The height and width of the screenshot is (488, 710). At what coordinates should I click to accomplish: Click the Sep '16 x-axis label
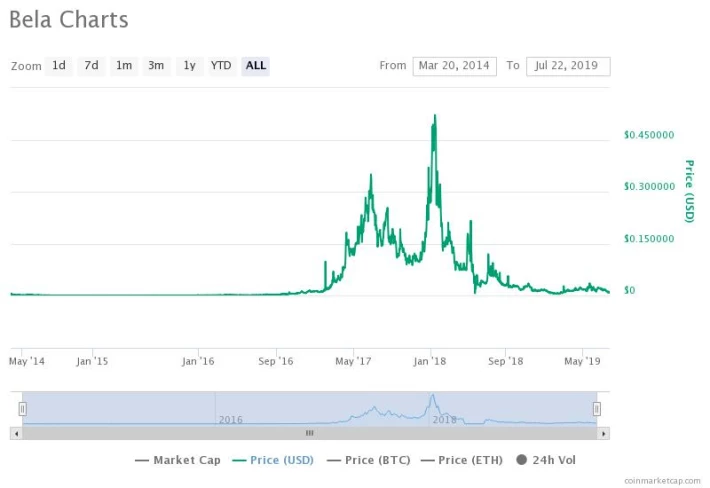pos(276,361)
